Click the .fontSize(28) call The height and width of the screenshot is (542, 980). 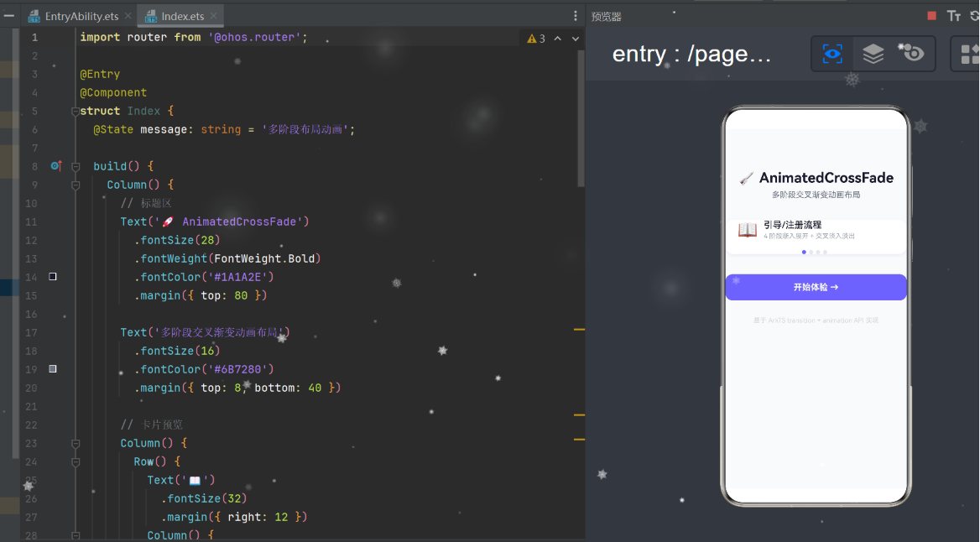tap(177, 240)
